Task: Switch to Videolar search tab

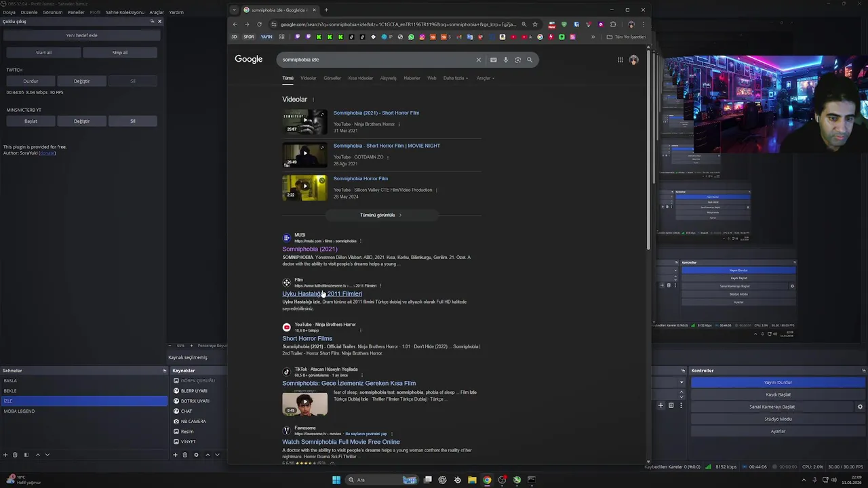Action: tap(309, 78)
